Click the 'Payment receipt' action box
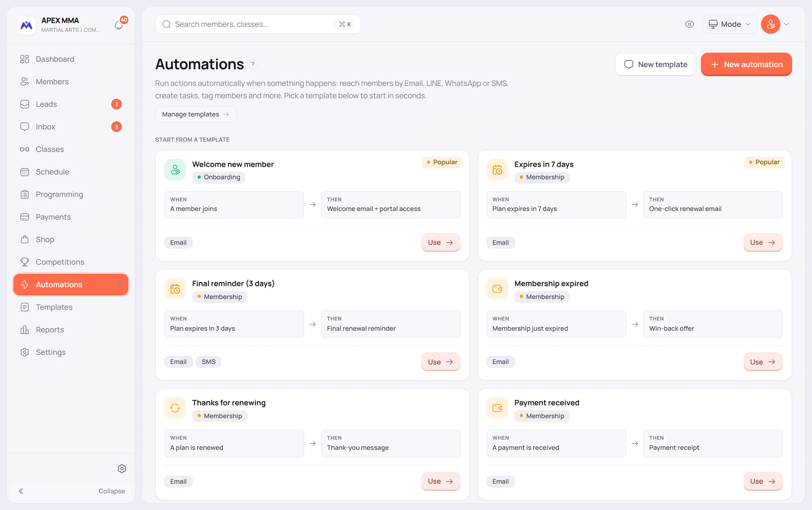This screenshot has height=510, width=812. point(713,443)
